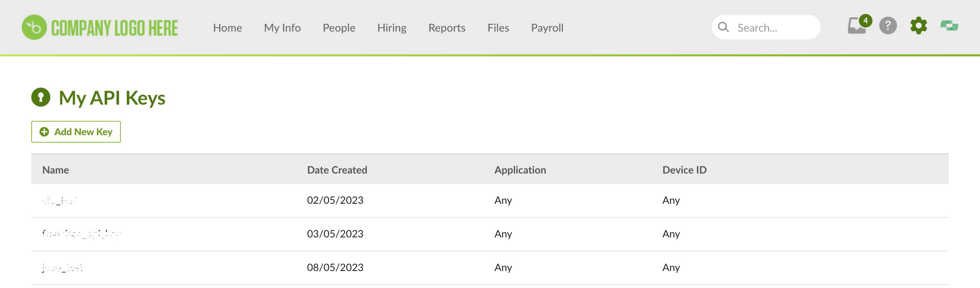The image size is (980, 288).
Task: Go to the Payroll tab
Action: point(547,28)
